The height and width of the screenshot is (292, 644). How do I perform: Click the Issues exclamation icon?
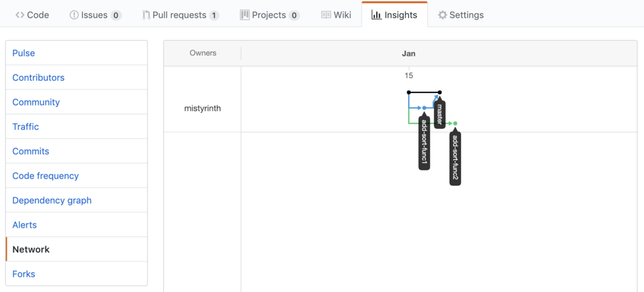coord(74,14)
